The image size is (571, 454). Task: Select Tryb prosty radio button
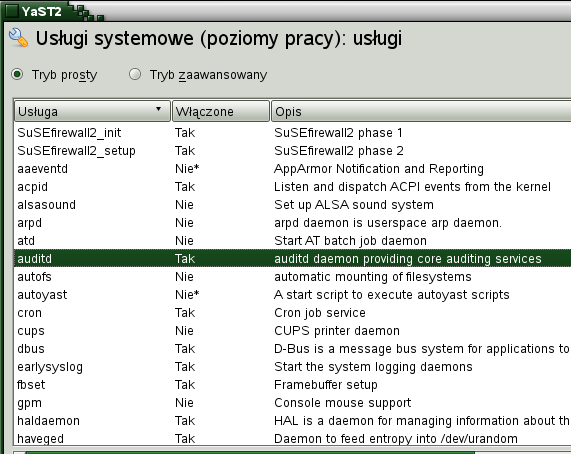[17, 74]
